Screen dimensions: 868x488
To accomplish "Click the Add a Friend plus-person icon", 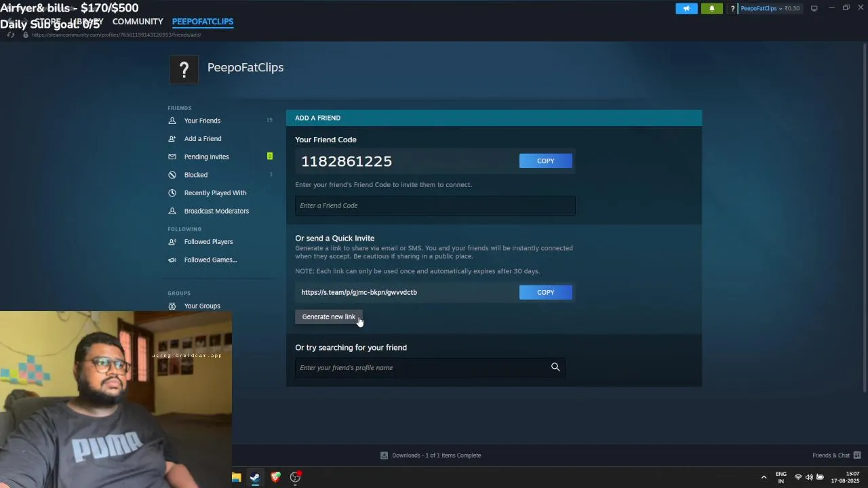I will click(172, 139).
